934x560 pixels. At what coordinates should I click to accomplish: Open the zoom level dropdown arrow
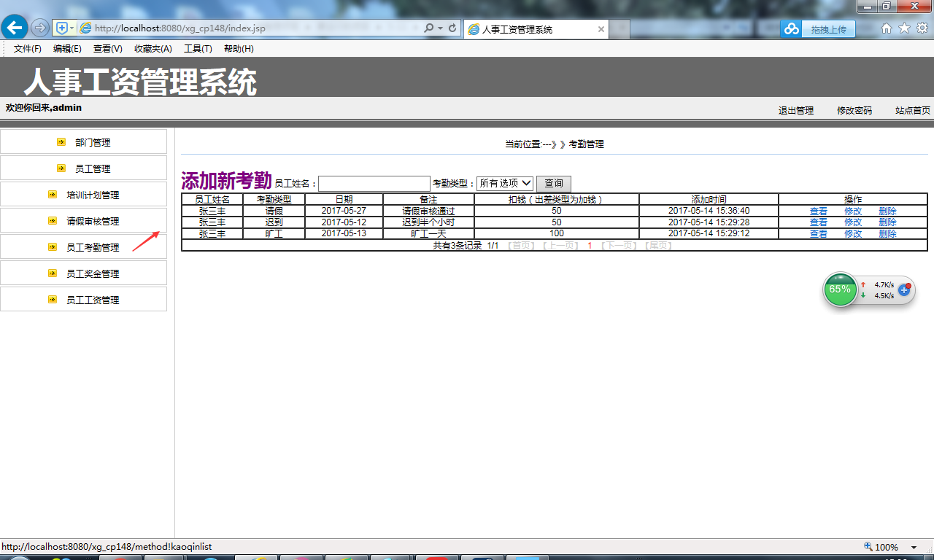(x=914, y=548)
